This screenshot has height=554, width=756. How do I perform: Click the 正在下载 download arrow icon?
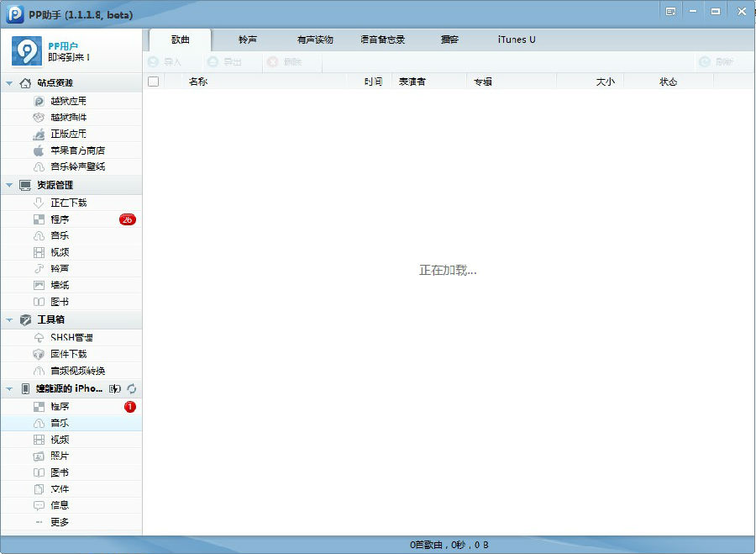click(39, 203)
